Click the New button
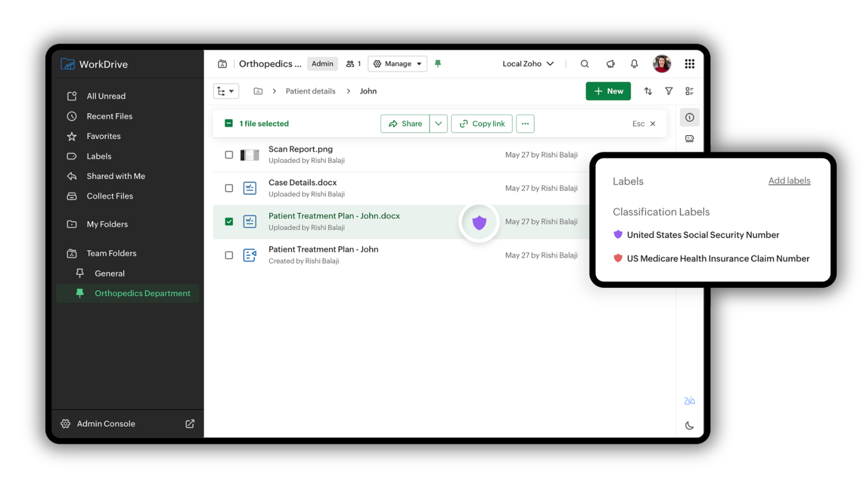Screen dimensions: 868x488 click(608, 91)
